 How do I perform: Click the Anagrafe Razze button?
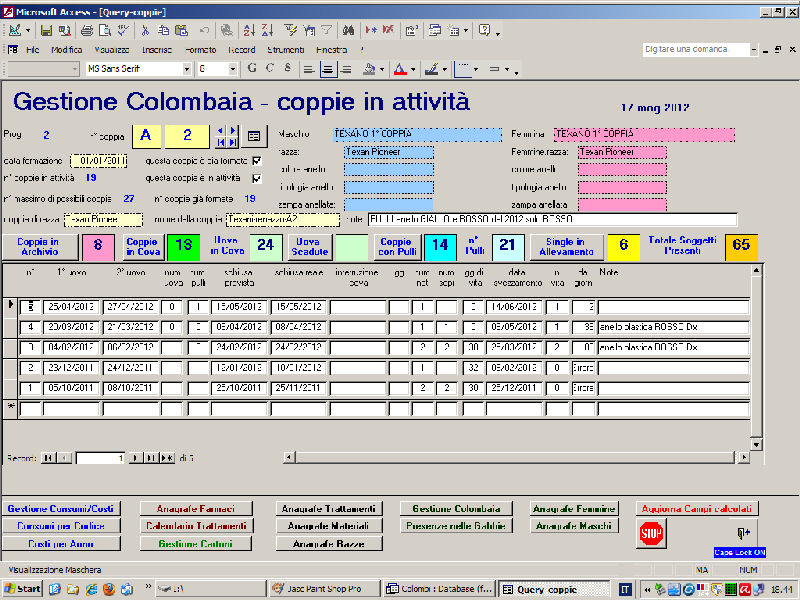329,543
